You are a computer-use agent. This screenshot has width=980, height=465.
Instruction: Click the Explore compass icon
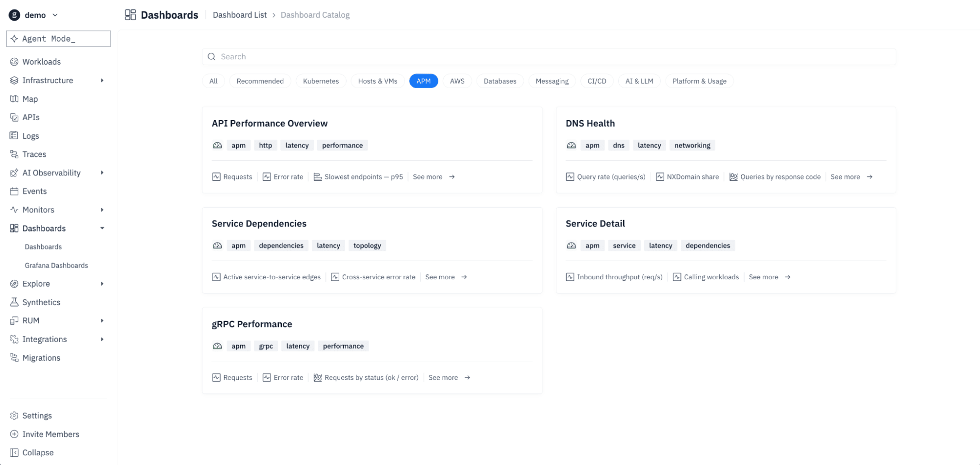(x=14, y=284)
